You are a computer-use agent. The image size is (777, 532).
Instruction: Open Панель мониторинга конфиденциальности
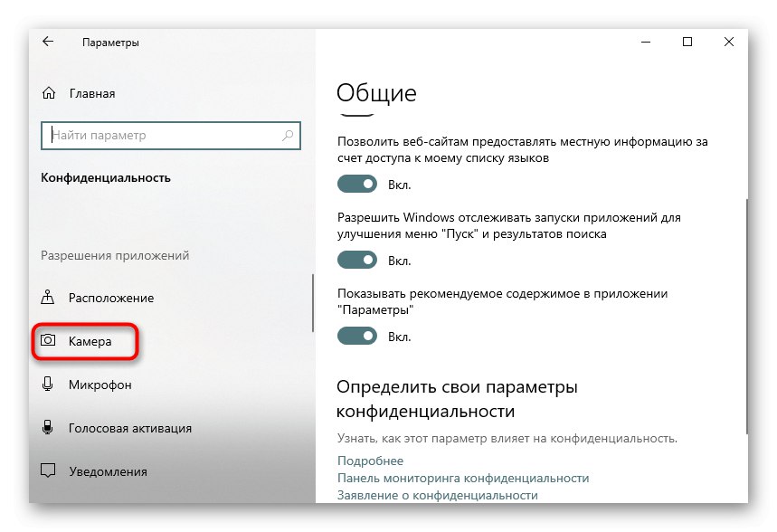coord(464,477)
